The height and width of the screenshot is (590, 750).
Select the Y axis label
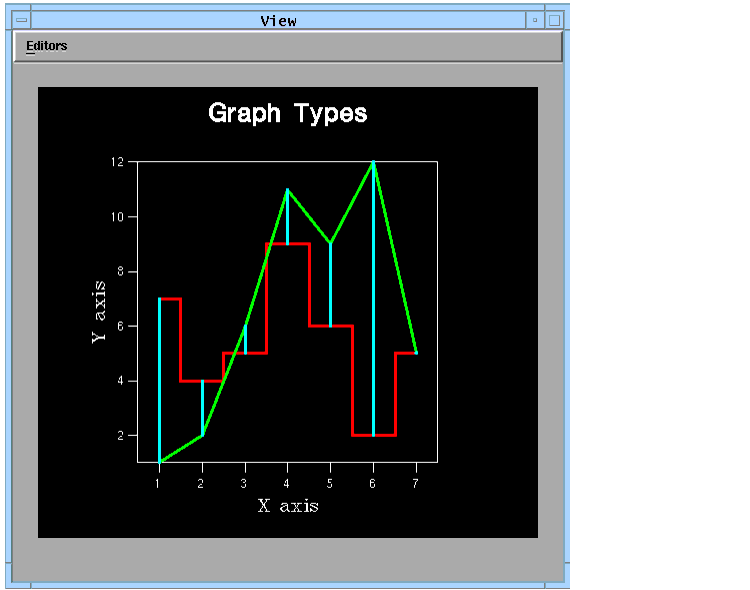tap(99, 312)
